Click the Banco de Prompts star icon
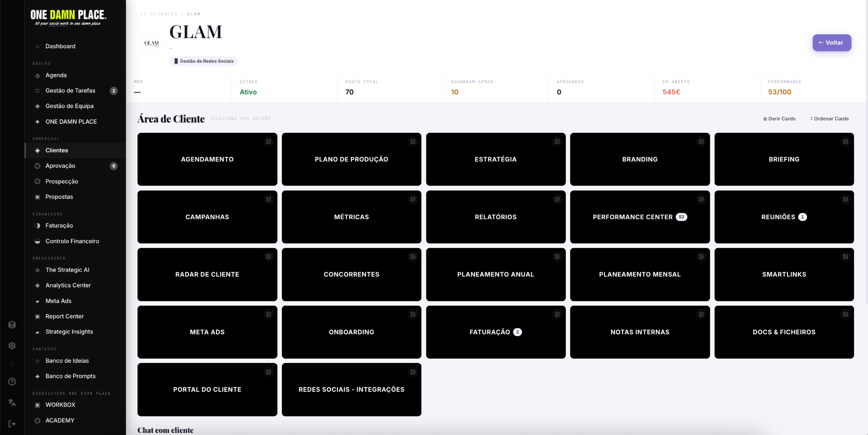 [x=37, y=376]
